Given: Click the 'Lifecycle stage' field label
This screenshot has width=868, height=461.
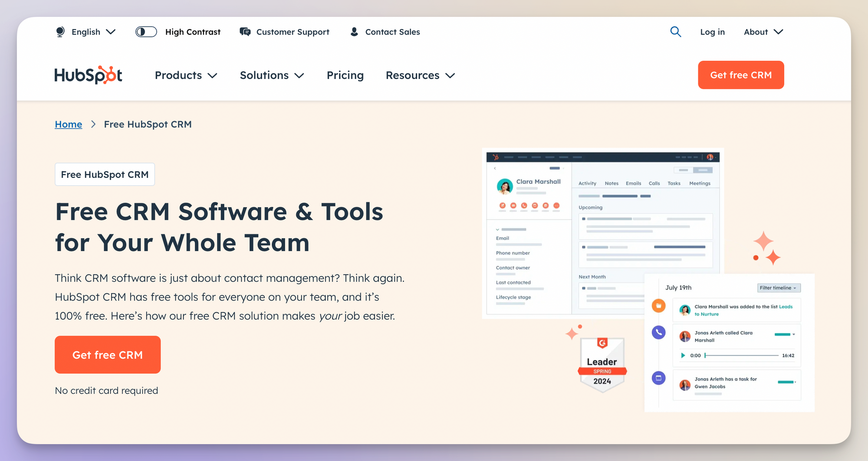Looking at the screenshot, I should (x=513, y=297).
